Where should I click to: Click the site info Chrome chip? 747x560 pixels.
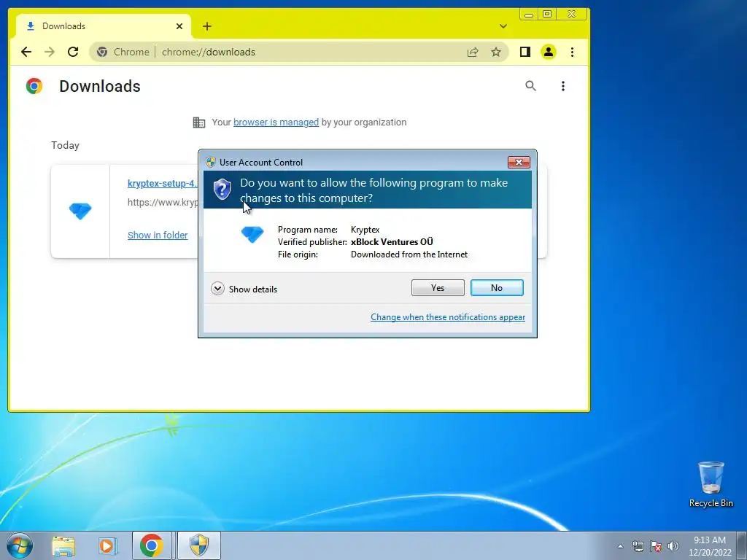coord(123,52)
